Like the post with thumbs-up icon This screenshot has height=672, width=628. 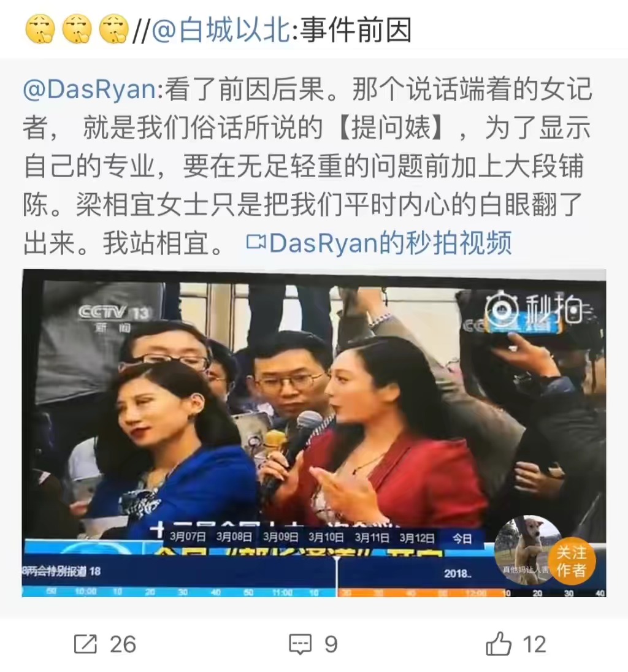coord(499,644)
